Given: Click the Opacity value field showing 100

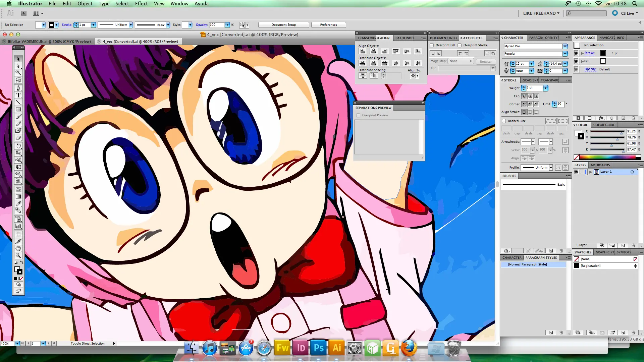Looking at the screenshot, I should point(217,25).
